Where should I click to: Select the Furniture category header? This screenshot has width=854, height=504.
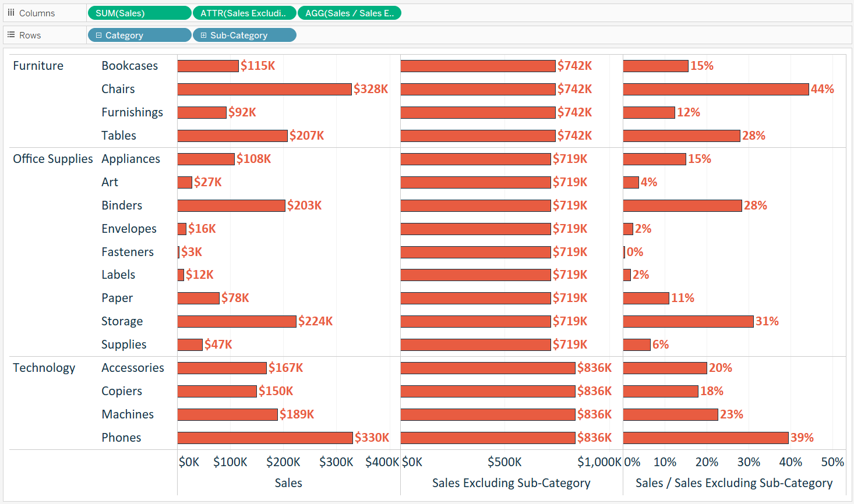(38, 66)
